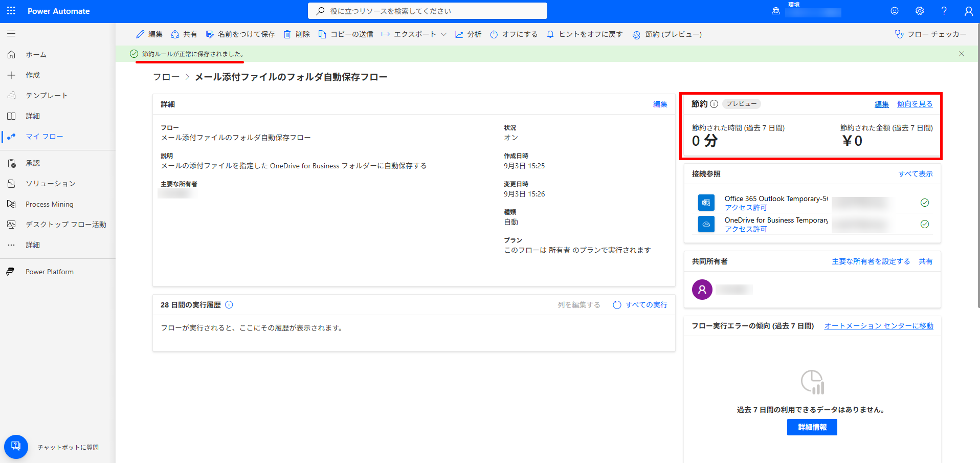Collapse the left navigation hamburger menu
The width and height of the screenshot is (980, 463).
[x=11, y=34]
